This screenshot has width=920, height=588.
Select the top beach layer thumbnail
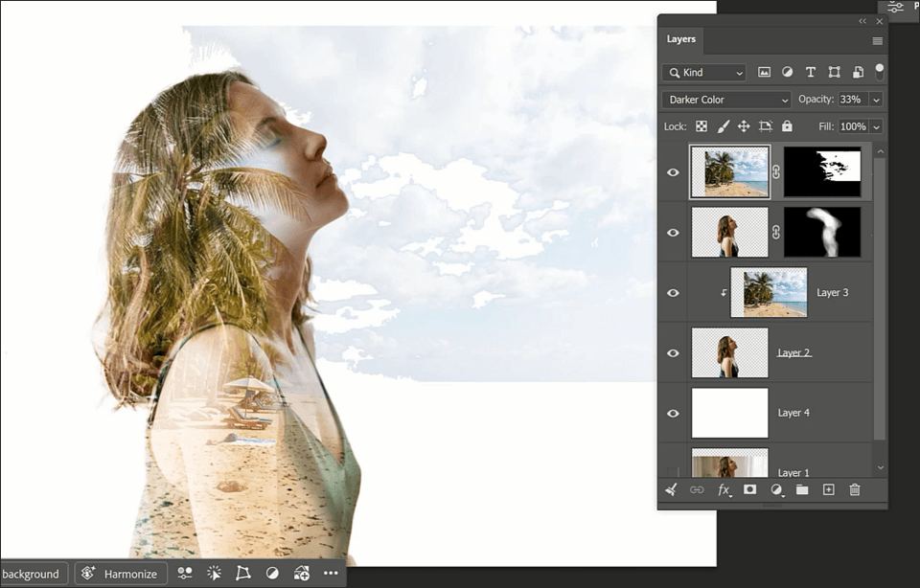730,172
